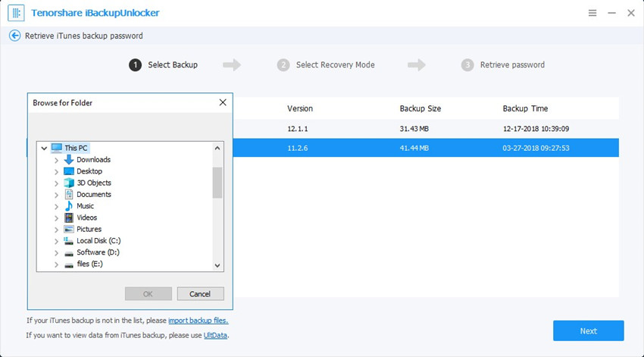Expand the Desktop folder node

(56, 172)
